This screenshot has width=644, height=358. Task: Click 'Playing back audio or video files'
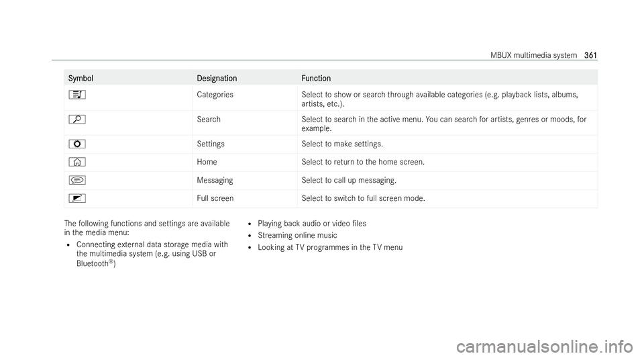(x=312, y=224)
